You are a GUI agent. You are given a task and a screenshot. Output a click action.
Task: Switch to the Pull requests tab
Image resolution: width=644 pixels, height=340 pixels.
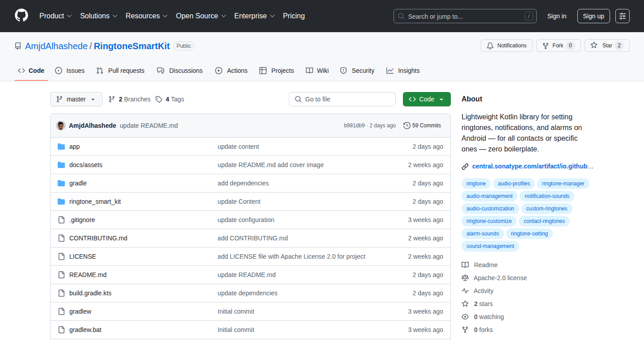pos(120,71)
